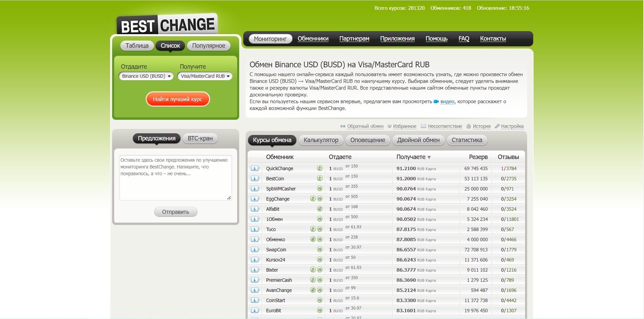Screen dimensions: 644x319
Task: Click Отзывы column header
Action: [x=508, y=157]
